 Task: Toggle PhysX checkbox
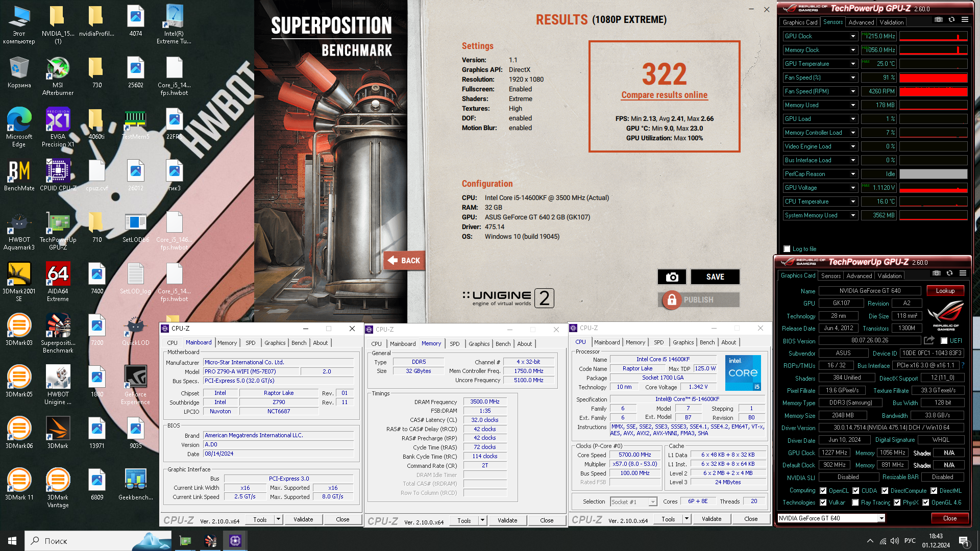click(x=897, y=503)
